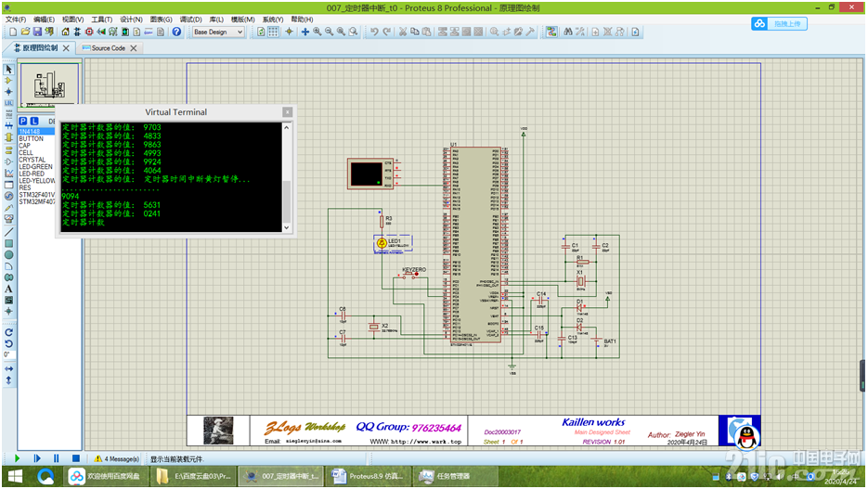
Task: Click the L library manager button
Action: 34,121
